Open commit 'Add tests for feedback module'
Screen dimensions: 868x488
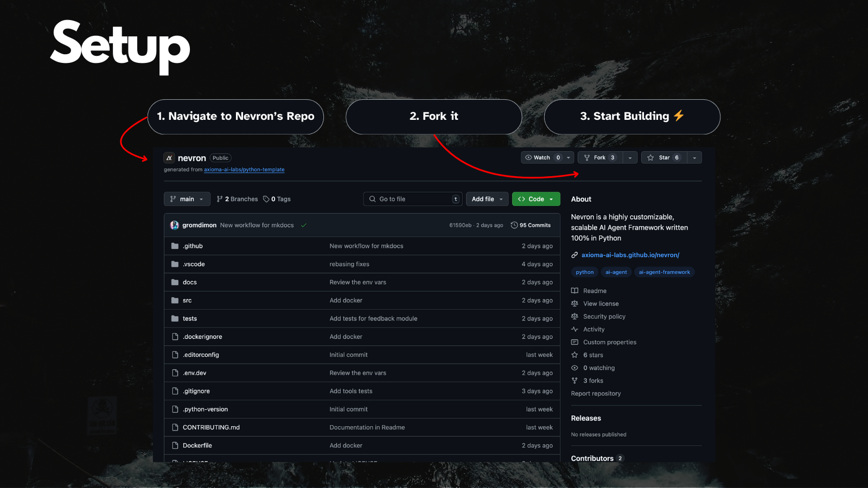(x=373, y=319)
